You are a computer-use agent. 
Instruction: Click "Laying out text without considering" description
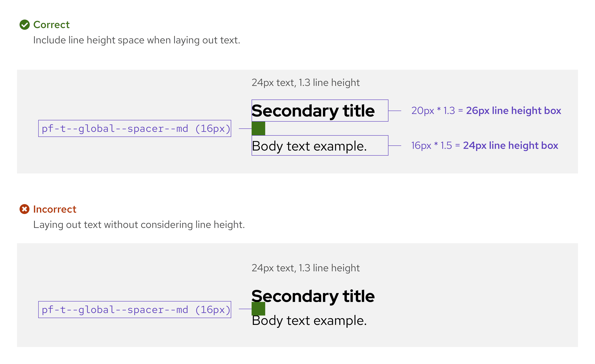tap(139, 225)
